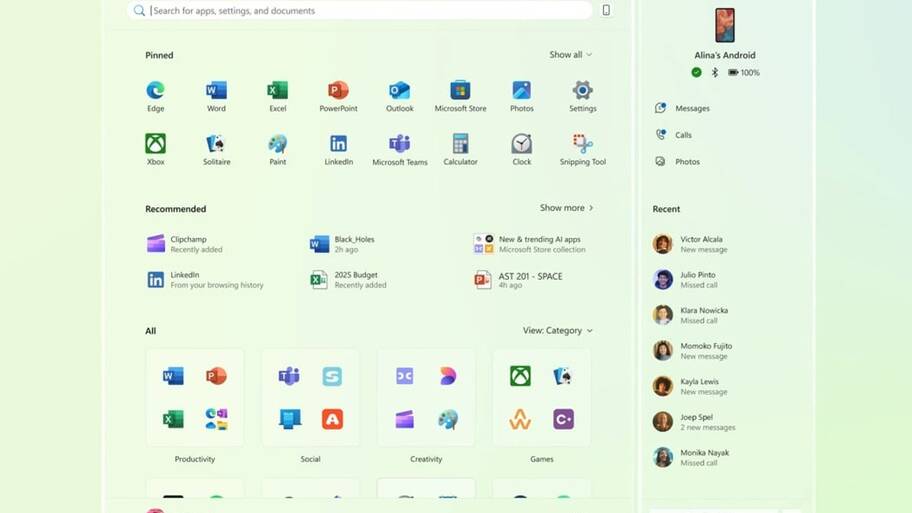Open Solitaire in the Games group
The width and height of the screenshot is (912, 513).
563,376
